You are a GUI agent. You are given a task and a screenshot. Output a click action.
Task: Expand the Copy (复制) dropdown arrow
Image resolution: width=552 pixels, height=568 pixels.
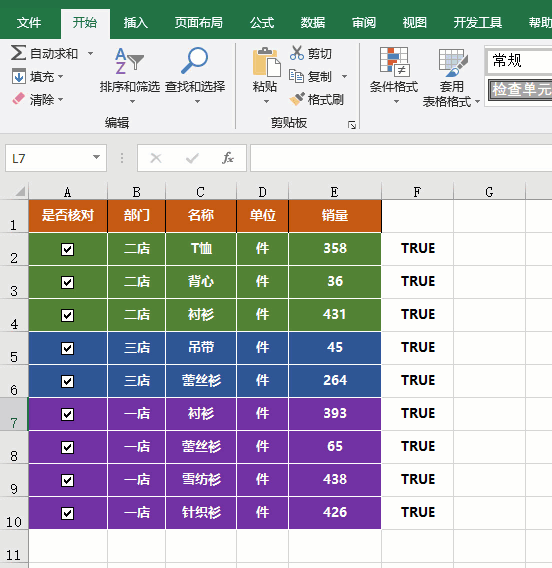(x=344, y=76)
